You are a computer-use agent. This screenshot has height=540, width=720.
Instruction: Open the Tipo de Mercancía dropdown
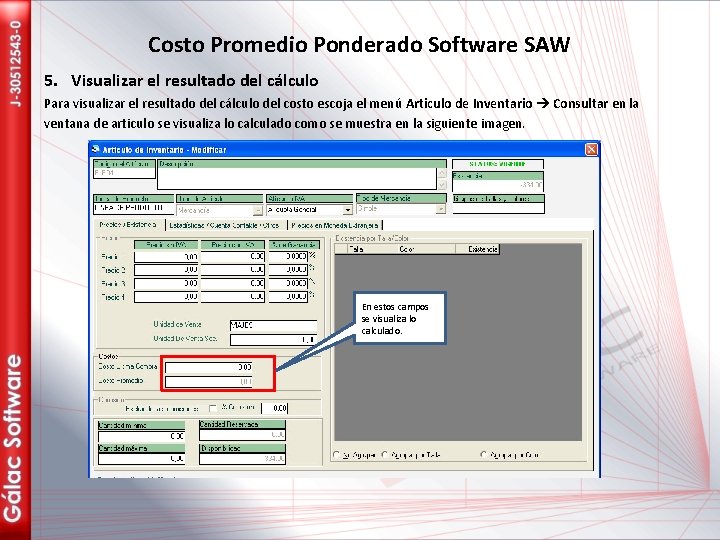tap(440, 209)
